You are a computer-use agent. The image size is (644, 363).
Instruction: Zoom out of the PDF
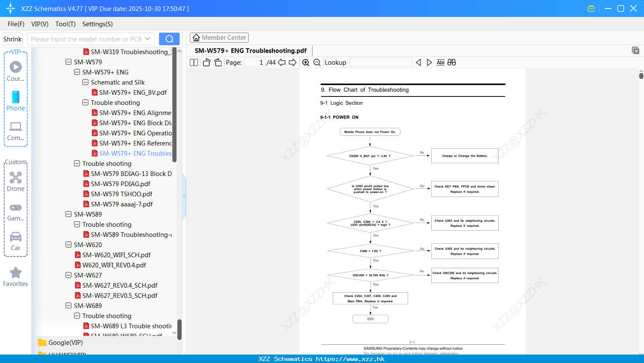pyautogui.click(x=317, y=63)
